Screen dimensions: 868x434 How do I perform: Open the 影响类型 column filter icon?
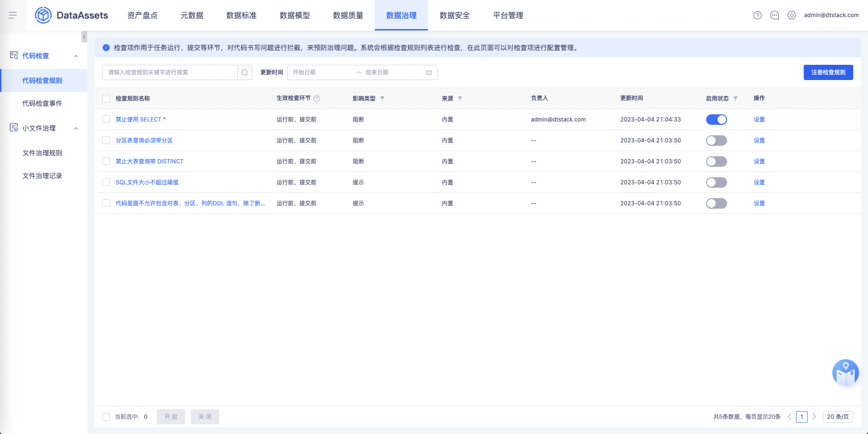(x=382, y=99)
